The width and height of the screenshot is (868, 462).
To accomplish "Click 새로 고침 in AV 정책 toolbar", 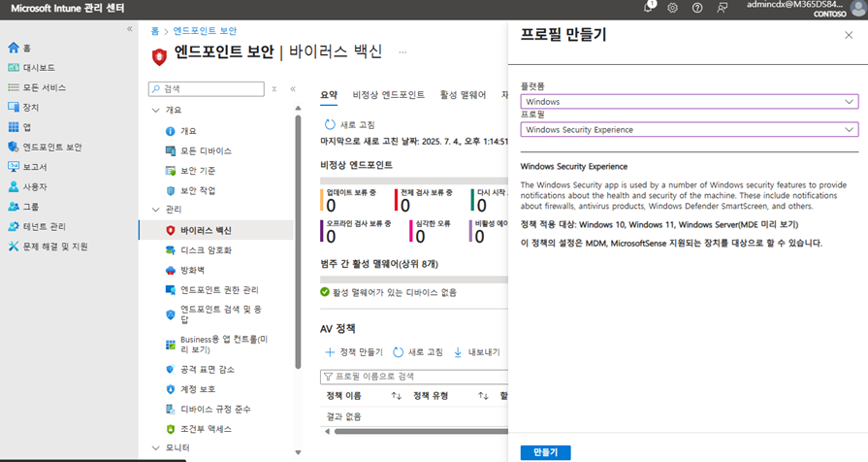I will tap(418, 352).
